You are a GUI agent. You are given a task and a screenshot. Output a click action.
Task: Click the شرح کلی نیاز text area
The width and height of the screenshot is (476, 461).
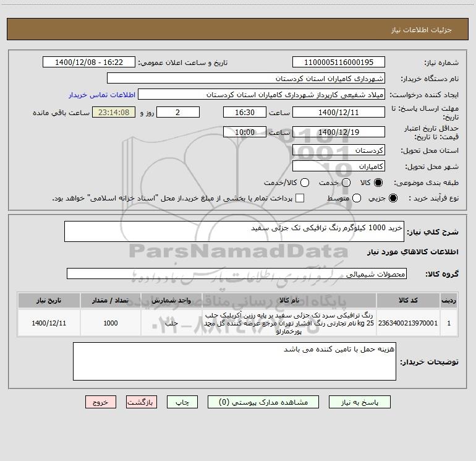point(234,231)
